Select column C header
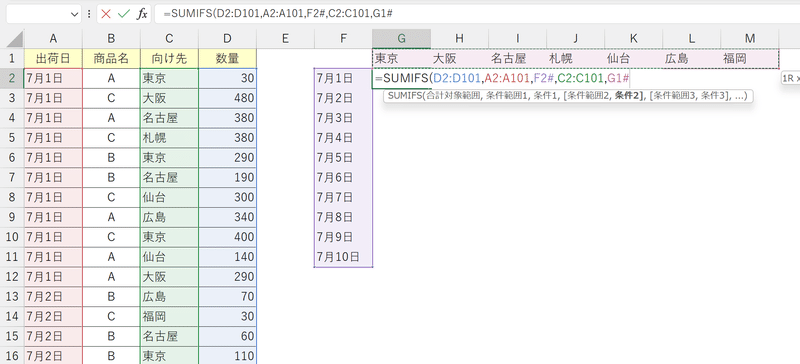Screen dimensions: 800x364 (169, 38)
